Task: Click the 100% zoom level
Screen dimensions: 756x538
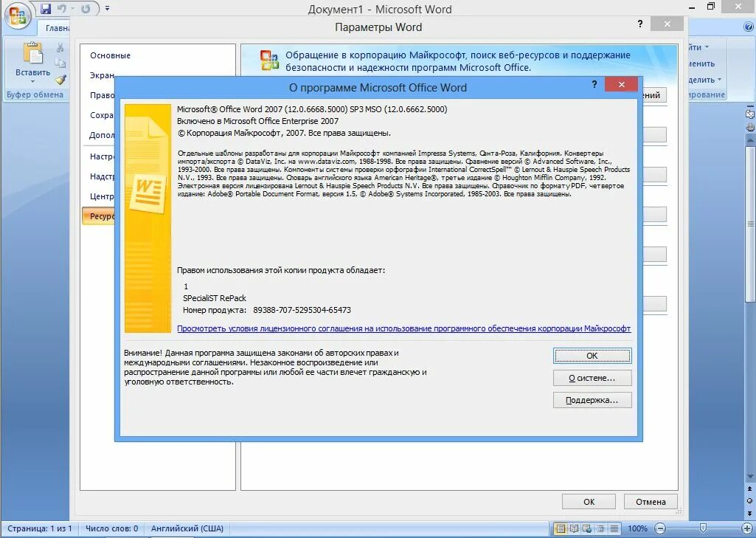Action: pos(637,528)
